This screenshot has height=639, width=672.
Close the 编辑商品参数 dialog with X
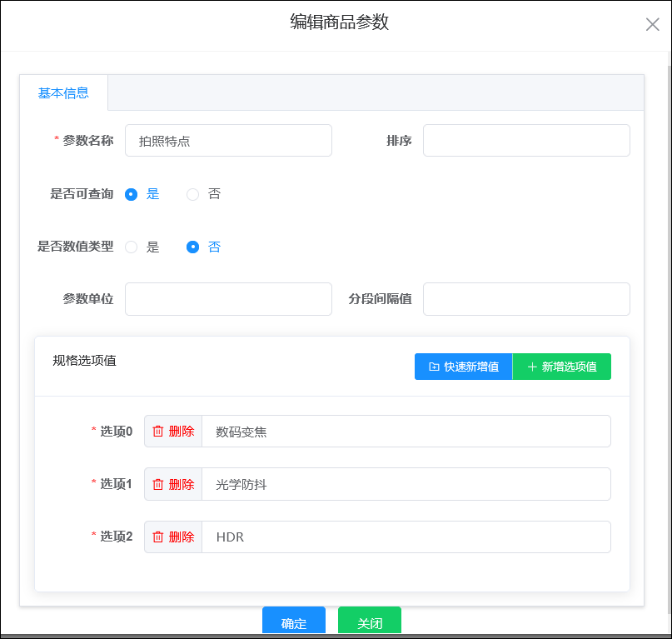point(652,24)
